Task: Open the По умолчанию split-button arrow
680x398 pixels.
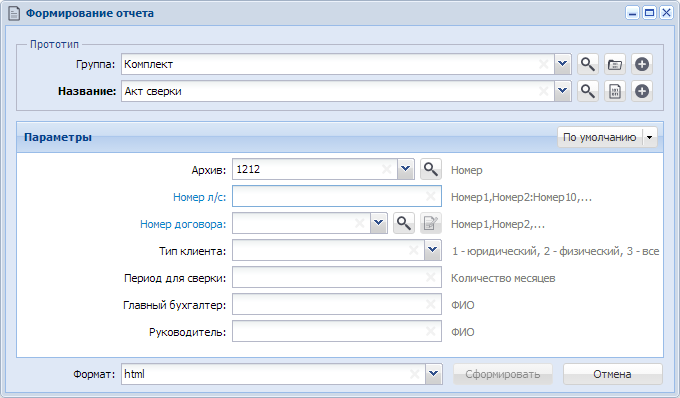Action: pos(650,137)
